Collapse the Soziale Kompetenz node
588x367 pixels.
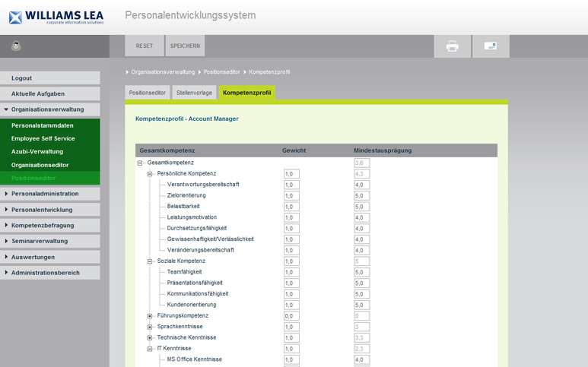click(x=150, y=261)
